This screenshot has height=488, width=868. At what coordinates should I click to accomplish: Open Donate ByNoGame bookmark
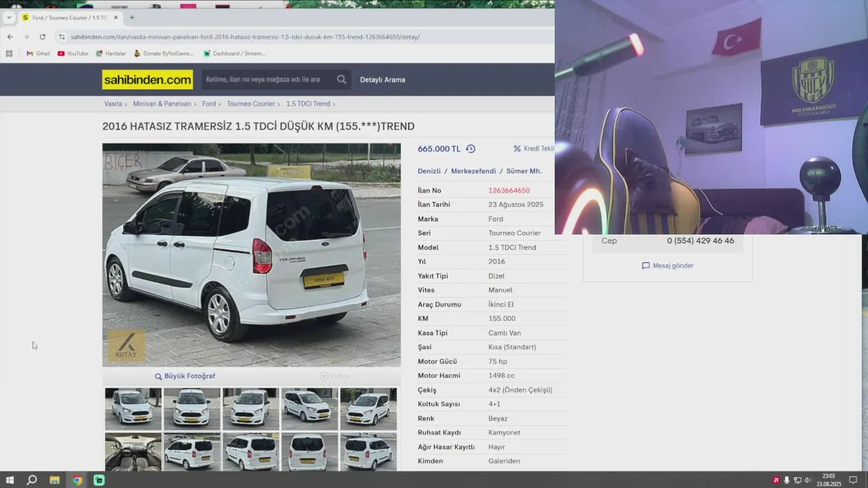click(163, 54)
